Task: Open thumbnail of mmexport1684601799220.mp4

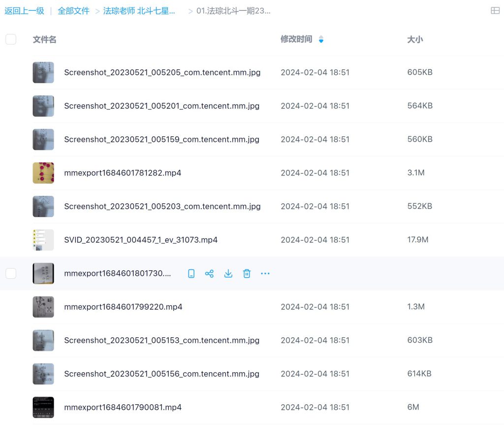Action: click(x=43, y=307)
